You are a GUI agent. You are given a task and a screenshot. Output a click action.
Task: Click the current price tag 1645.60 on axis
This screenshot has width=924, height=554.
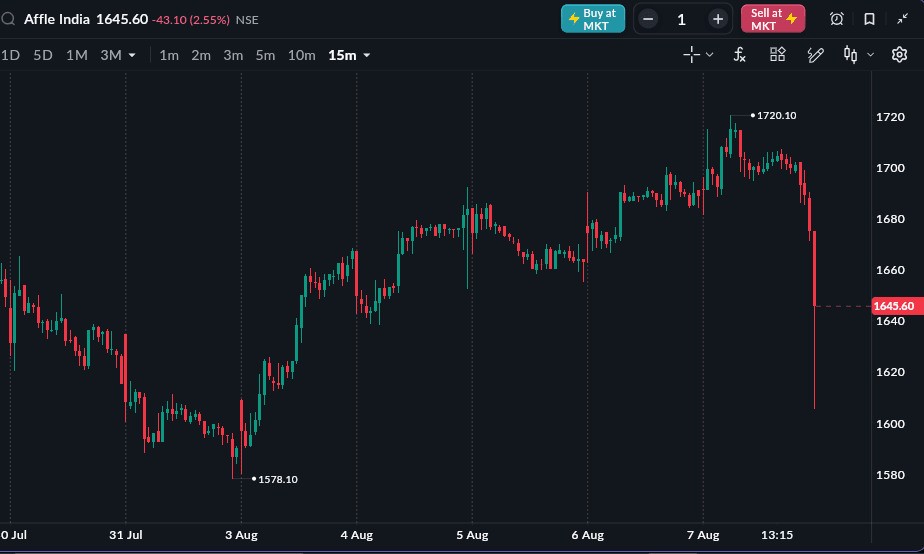[896, 306]
